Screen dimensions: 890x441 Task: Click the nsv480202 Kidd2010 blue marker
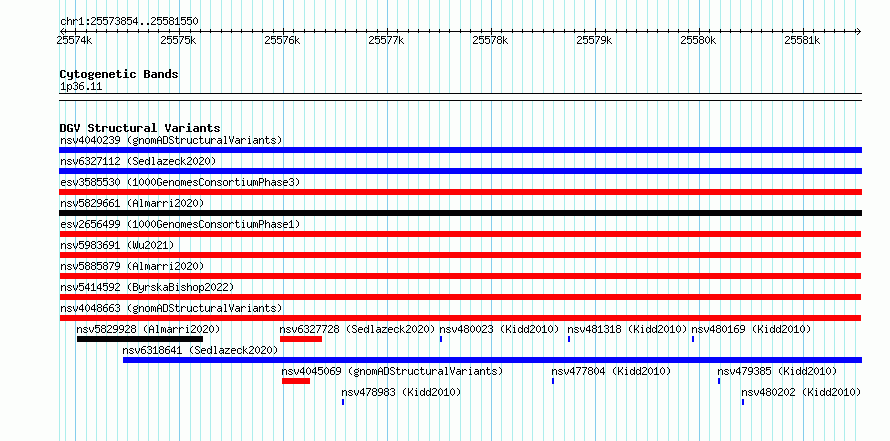click(x=742, y=402)
